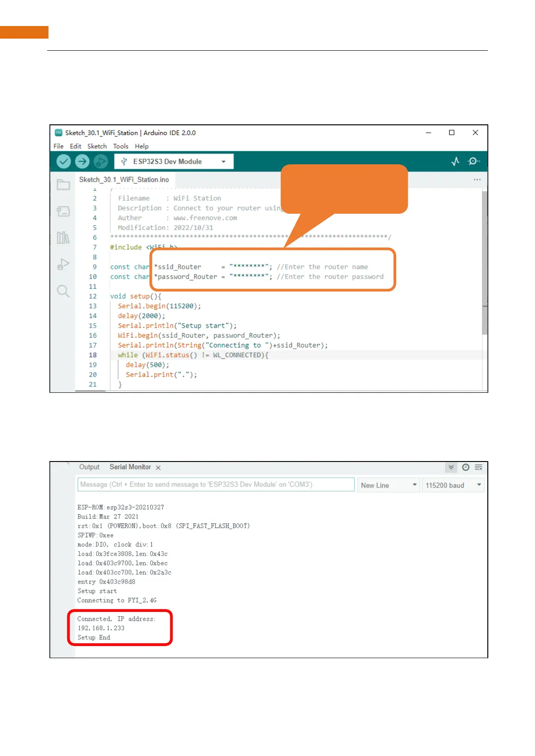This screenshot has width=535, height=756.
Task: Click the Verify checkmark button
Action: coord(64,161)
